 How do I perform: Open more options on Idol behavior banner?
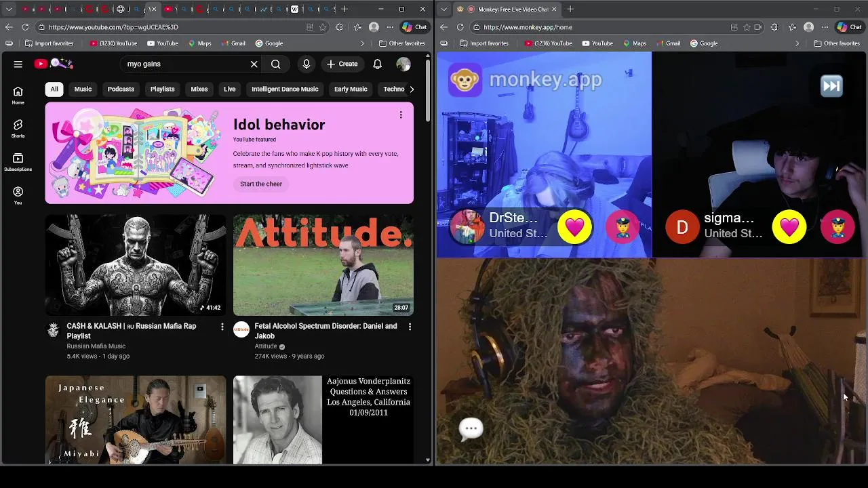[401, 115]
